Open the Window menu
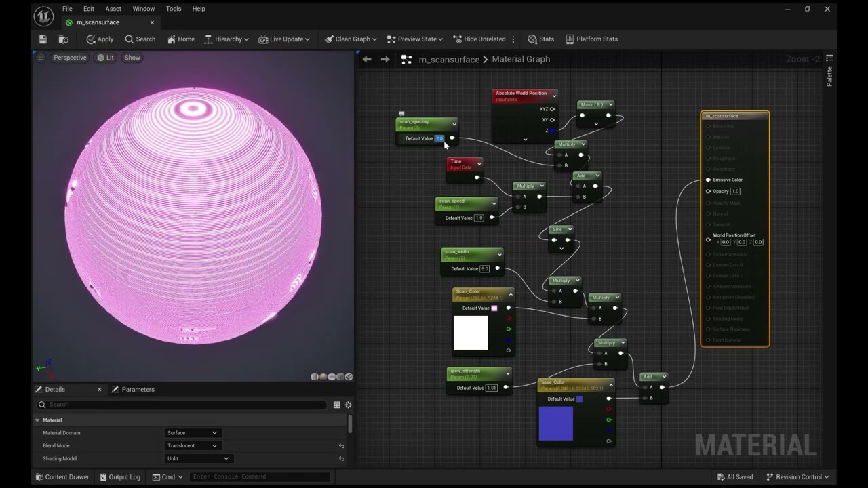Image resolution: width=868 pixels, height=488 pixels. coord(144,9)
